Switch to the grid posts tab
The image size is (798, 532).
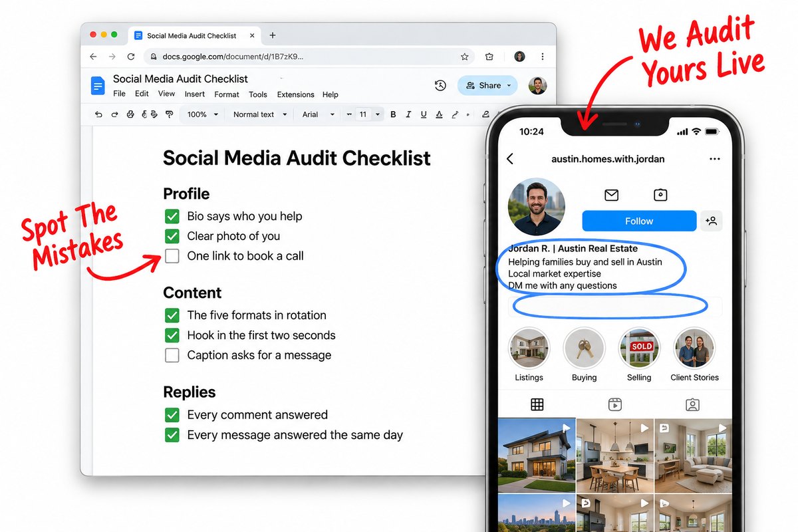pyautogui.click(x=537, y=404)
